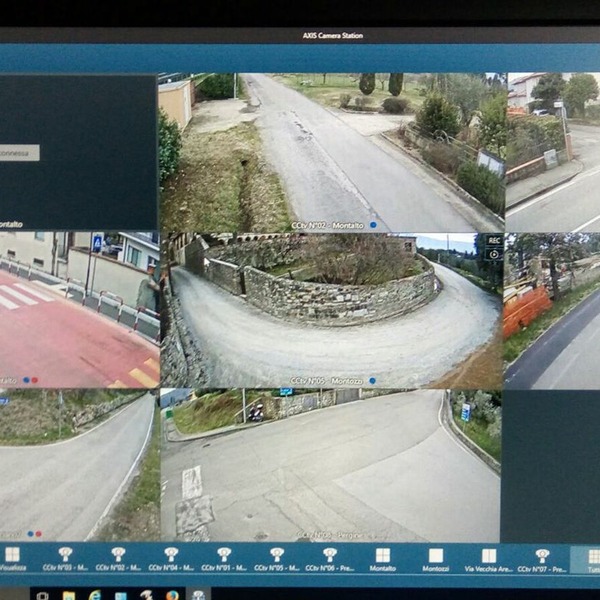The height and width of the screenshot is (600, 600).
Task: Open the CCtv N°02 Montalto road feed
Action: tap(332, 152)
